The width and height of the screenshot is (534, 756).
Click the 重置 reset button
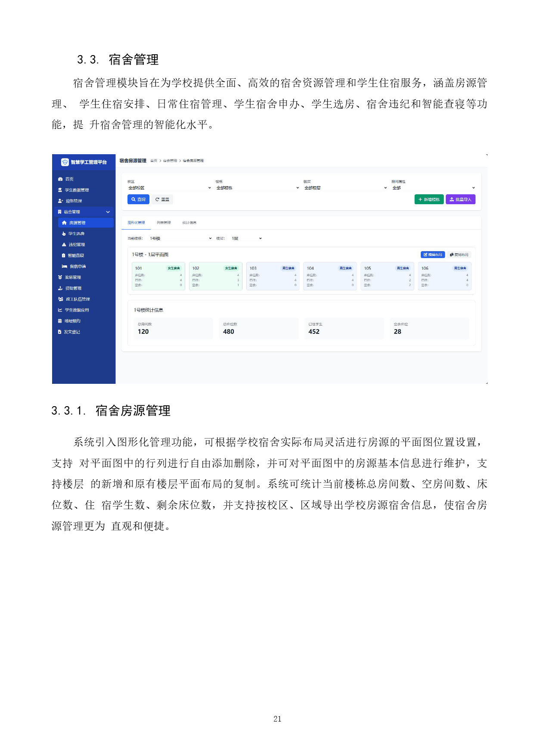pos(162,199)
